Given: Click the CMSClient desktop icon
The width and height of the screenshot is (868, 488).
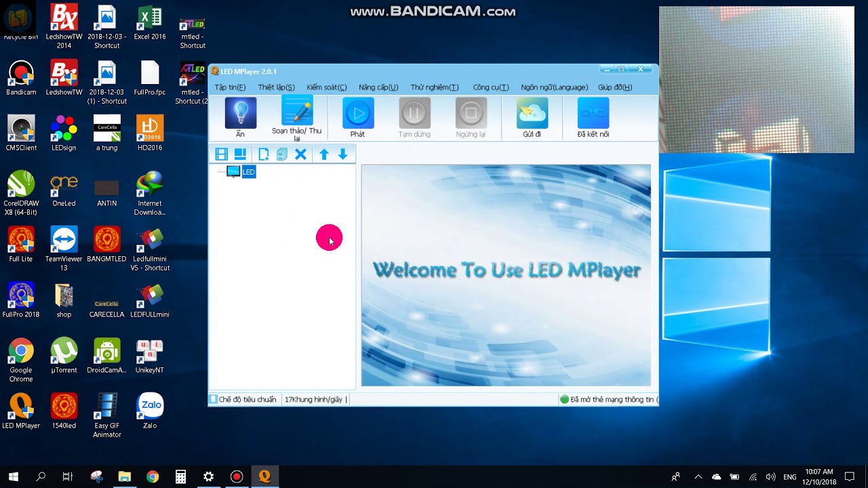Looking at the screenshot, I should pyautogui.click(x=21, y=134).
